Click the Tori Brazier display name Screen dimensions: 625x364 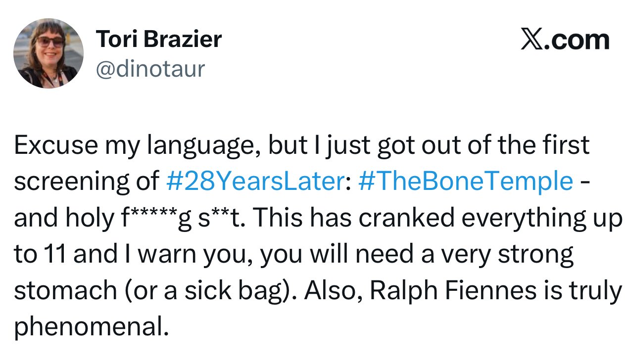(158, 39)
